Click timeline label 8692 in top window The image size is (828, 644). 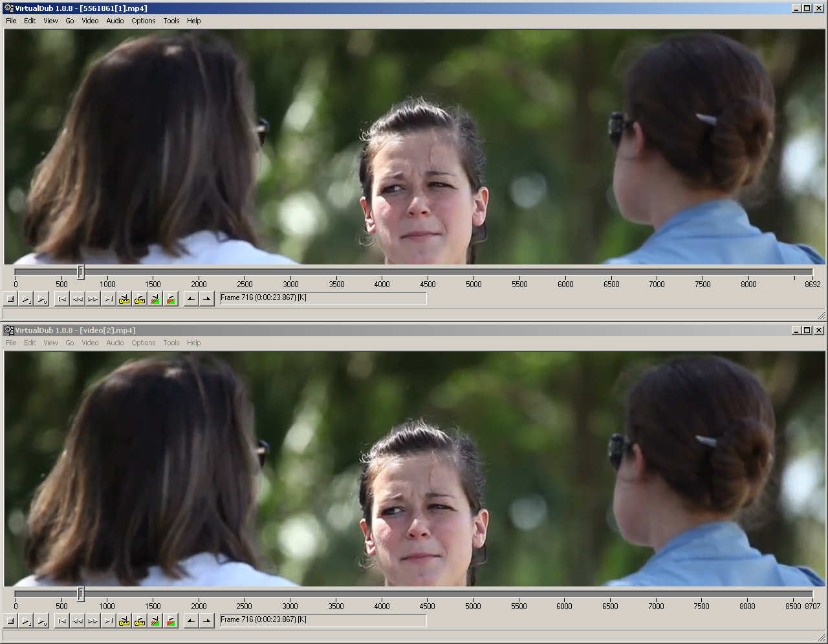point(812,284)
